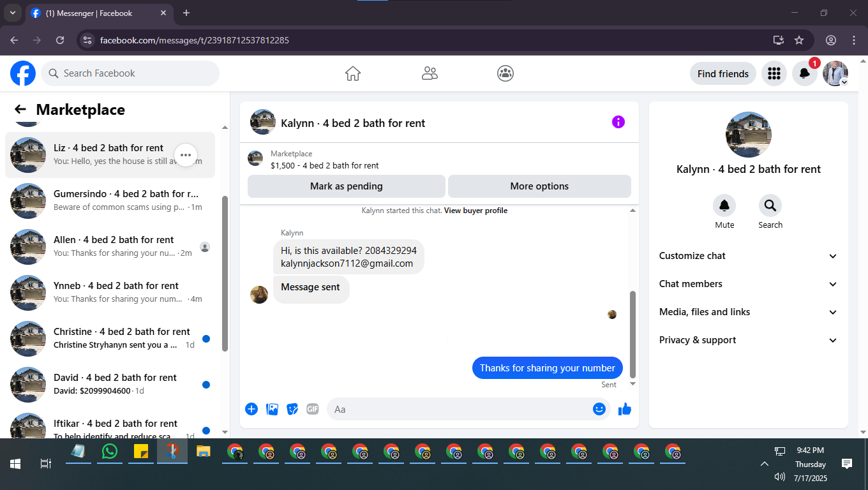Open the $1,500 Marketplace listing link
868x490 pixels.
pyautogui.click(x=324, y=165)
